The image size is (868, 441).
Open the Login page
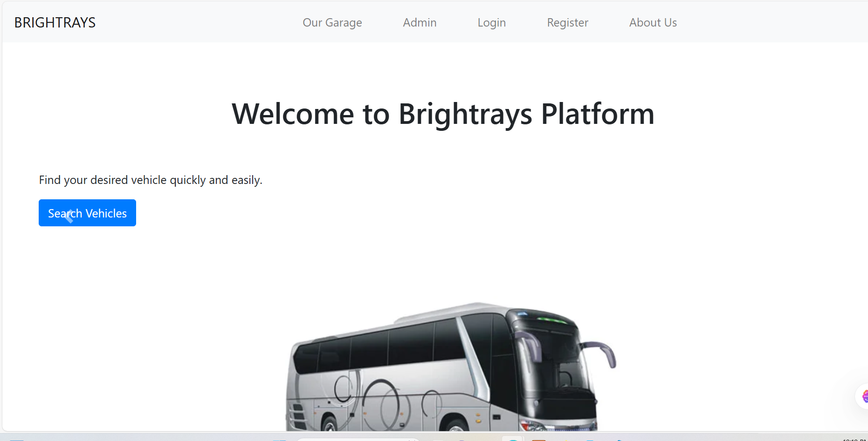[x=491, y=22]
